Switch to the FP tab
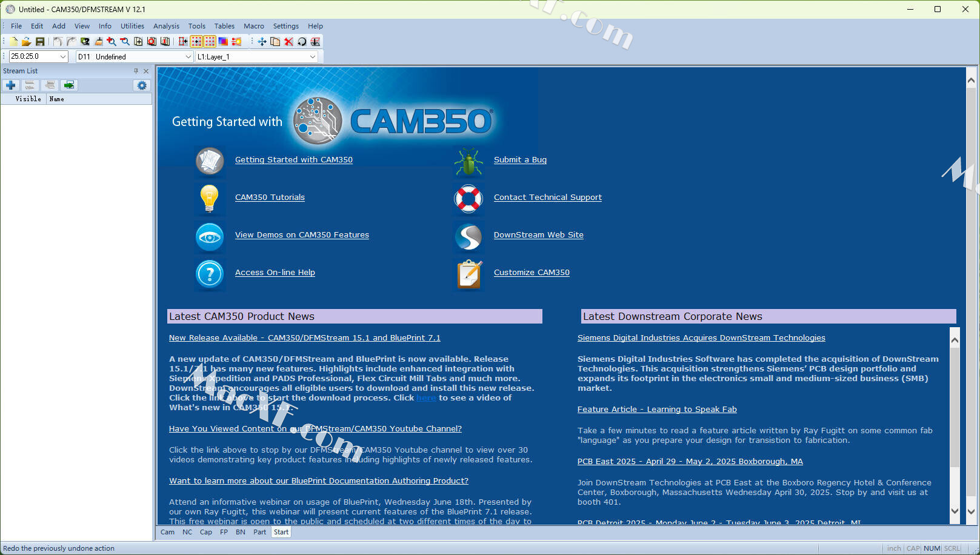The height and width of the screenshot is (555, 980). tap(224, 532)
